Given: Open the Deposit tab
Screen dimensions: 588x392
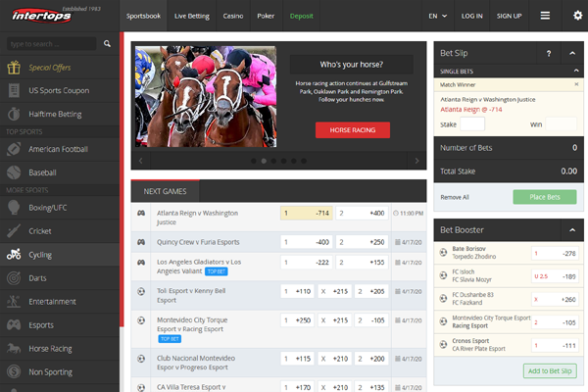Looking at the screenshot, I should [301, 16].
